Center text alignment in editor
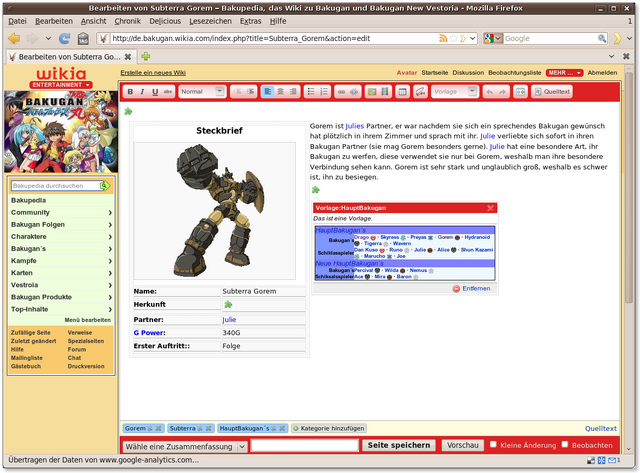The width and height of the screenshot is (640, 473). pyautogui.click(x=280, y=92)
